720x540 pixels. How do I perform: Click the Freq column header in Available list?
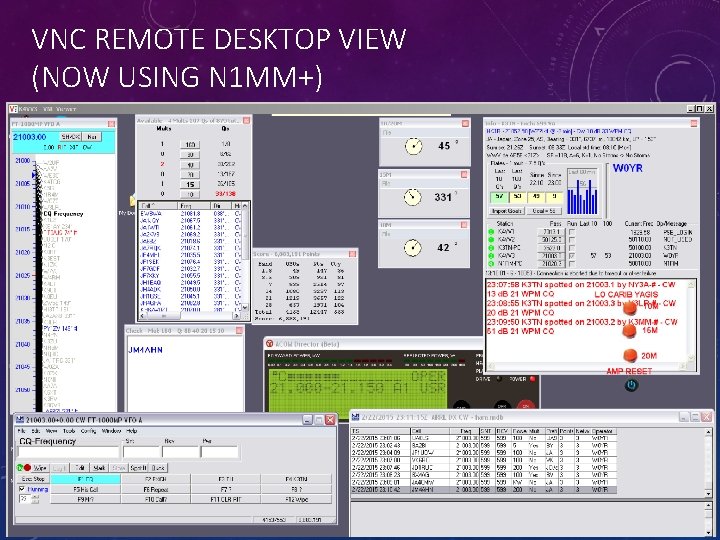coord(194,206)
